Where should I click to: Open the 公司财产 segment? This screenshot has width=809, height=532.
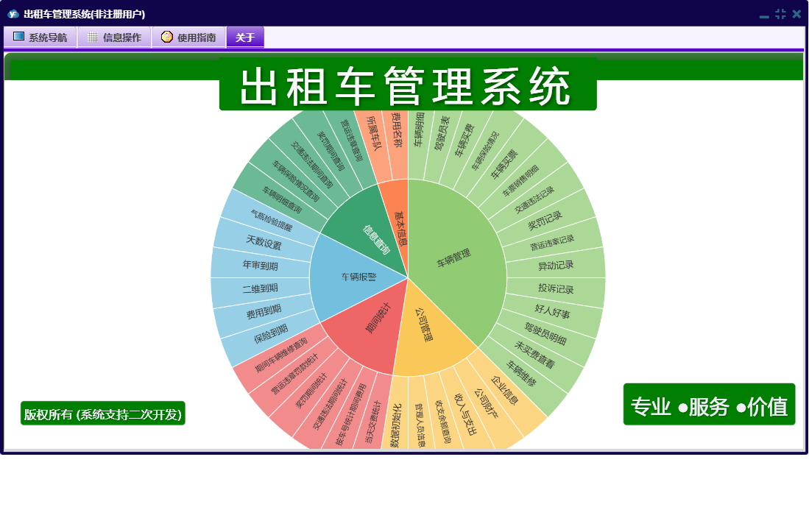click(x=486, y=403)
